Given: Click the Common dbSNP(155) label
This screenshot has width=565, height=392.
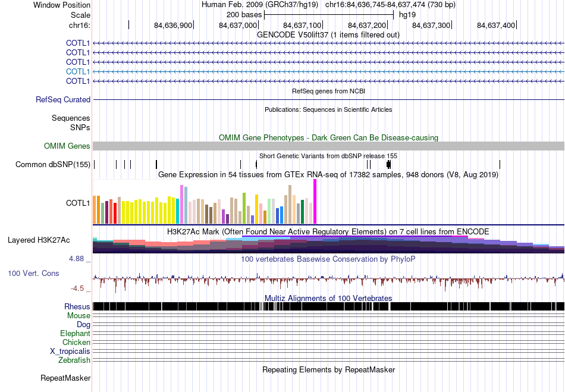Looking at the screenshot, I should click(52, 165).
